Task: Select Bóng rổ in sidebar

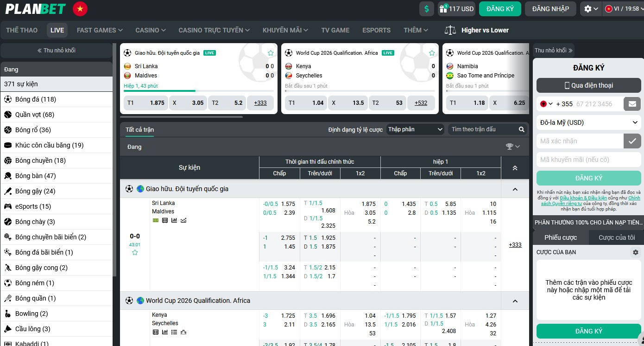Action: (x=57, y=130)
